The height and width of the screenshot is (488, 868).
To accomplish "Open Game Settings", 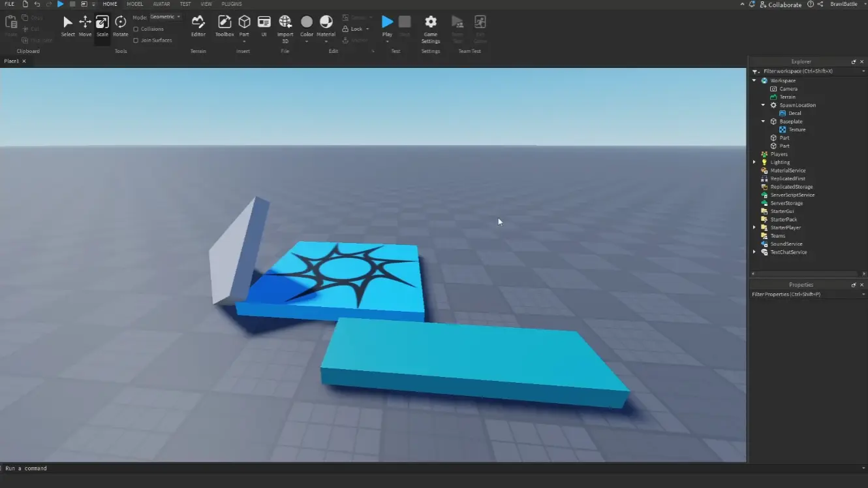I will coord(431,29).
